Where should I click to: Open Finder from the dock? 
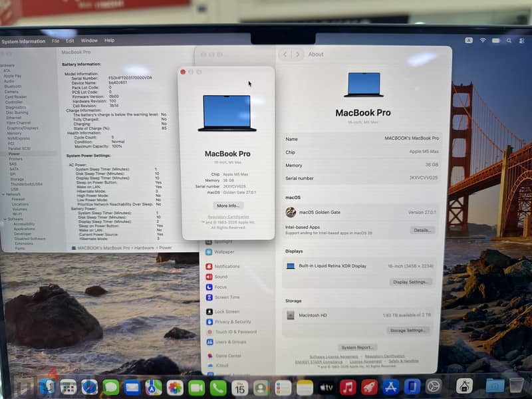[x=47, y=387]
